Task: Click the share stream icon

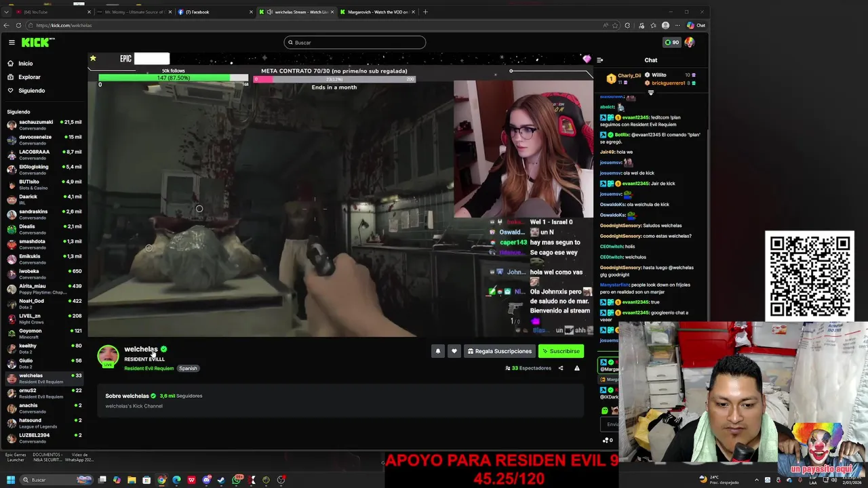Action: click(x=560, y=368)
